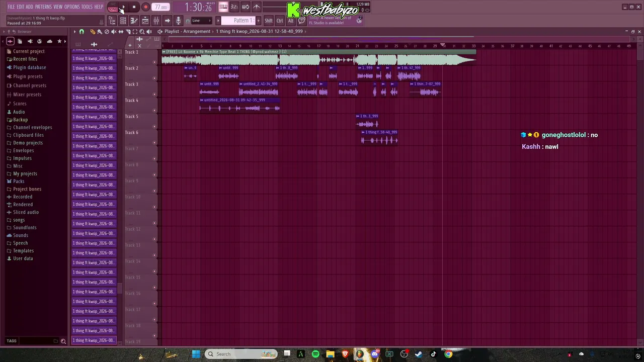This screenshot has height=362, width=644.
Task: Open the OPTIONS menu
Action: point(72,7)
